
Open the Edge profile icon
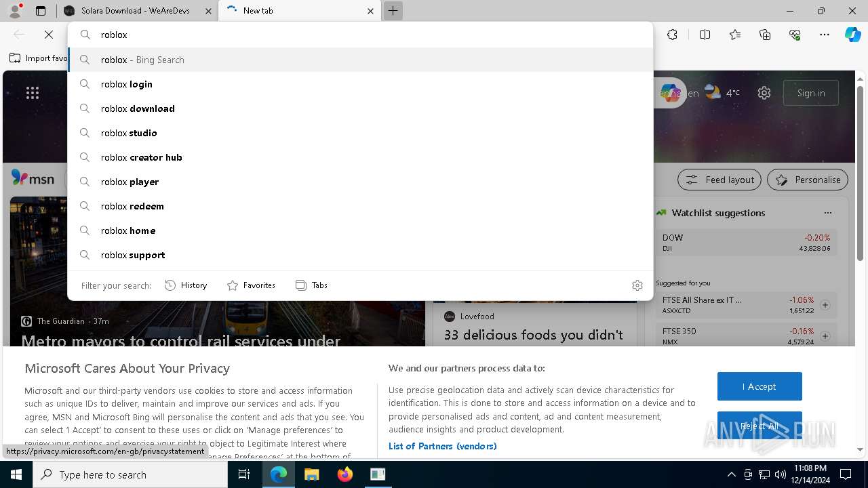tap(15, 10)
